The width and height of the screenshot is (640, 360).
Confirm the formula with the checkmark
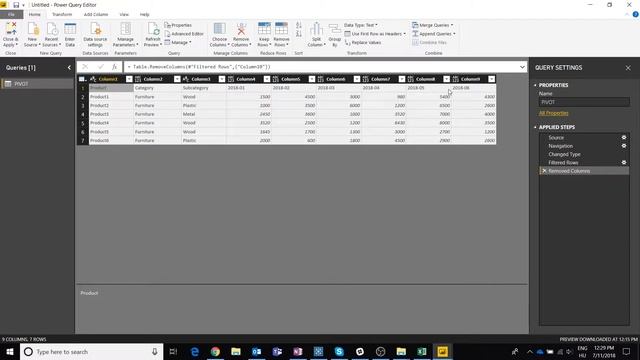pos(100,67)
